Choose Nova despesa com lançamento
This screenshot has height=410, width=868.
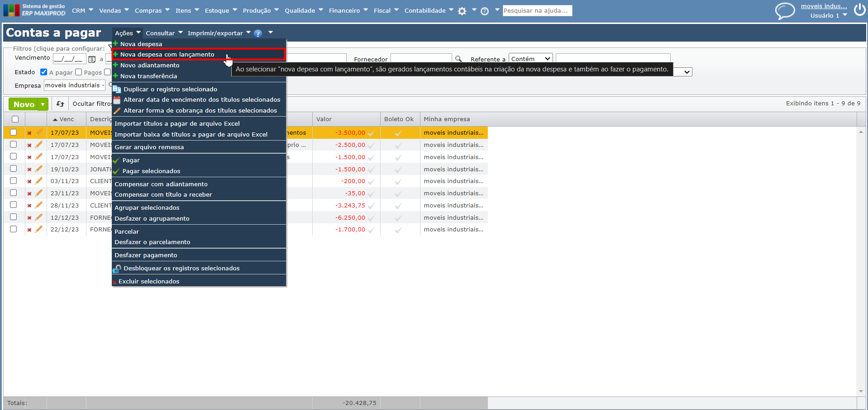199,54
